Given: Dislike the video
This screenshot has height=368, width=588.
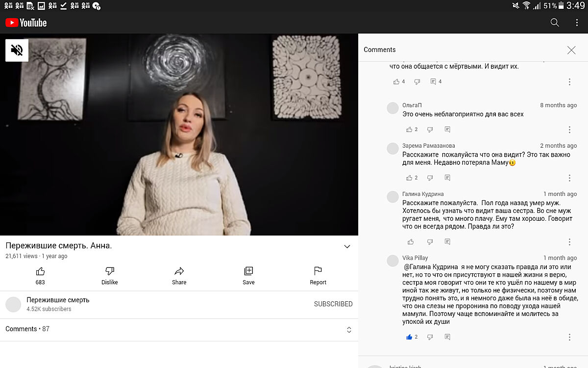Looking at the screenshot, I should point(110,271).
